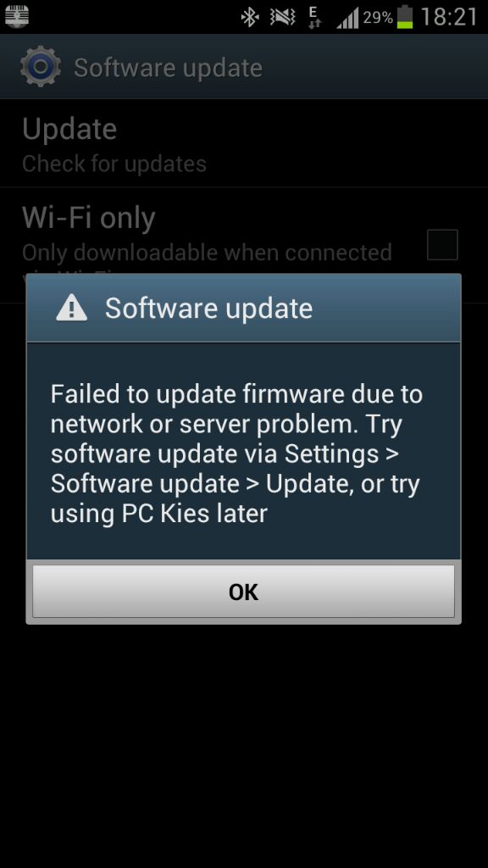Click the failed firmware update message text
This screenshot has height=868, width=488.
(x=236, y=453)
